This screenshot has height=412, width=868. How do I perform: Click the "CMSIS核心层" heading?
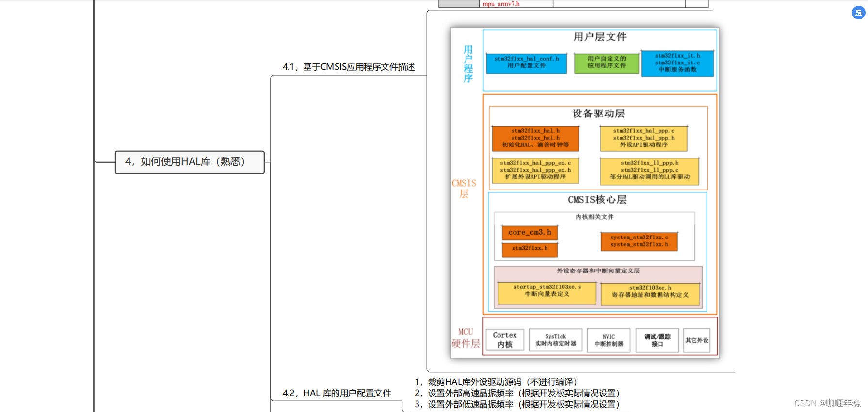[597, 200]
